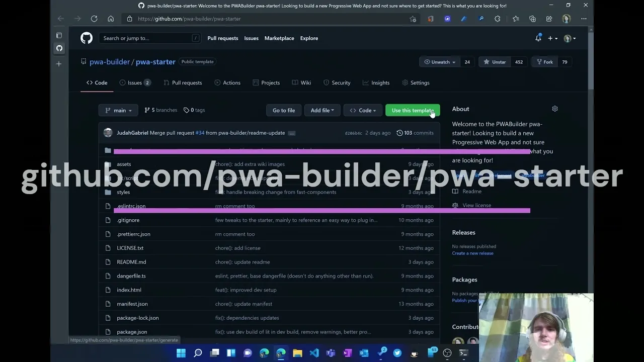Click the Go to file button

click(x=284, y=110)
